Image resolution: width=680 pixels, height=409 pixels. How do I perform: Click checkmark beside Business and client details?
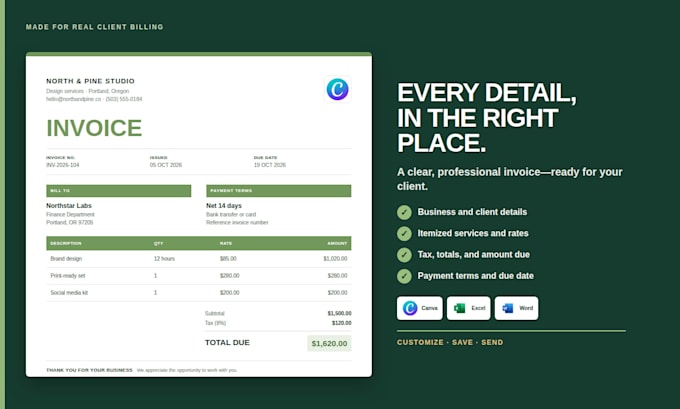[404, 213]
